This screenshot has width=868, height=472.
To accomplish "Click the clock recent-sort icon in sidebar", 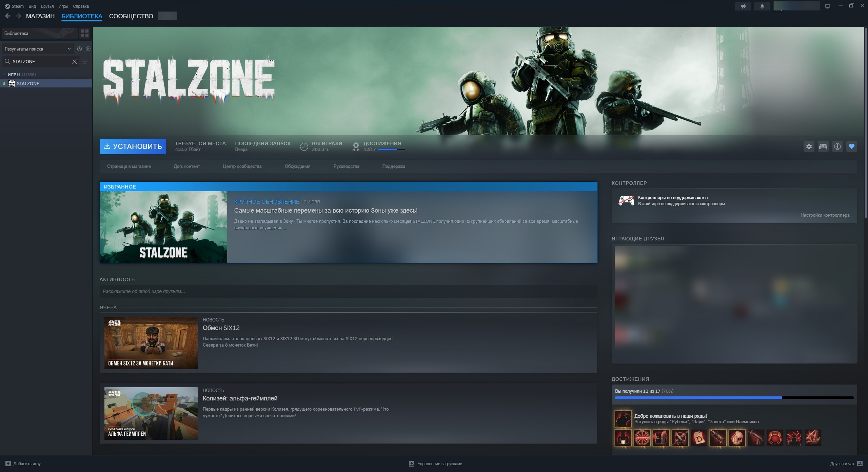I will click(79, 49).
